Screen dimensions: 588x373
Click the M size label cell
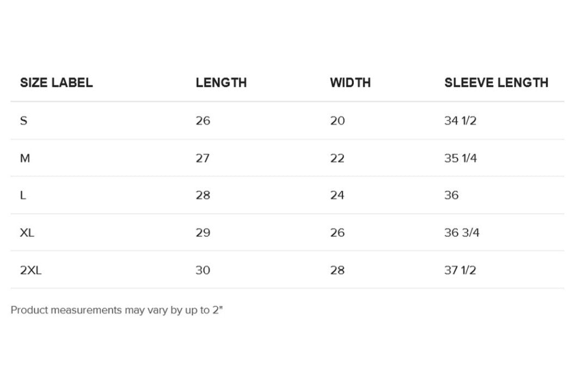point(25,158)
